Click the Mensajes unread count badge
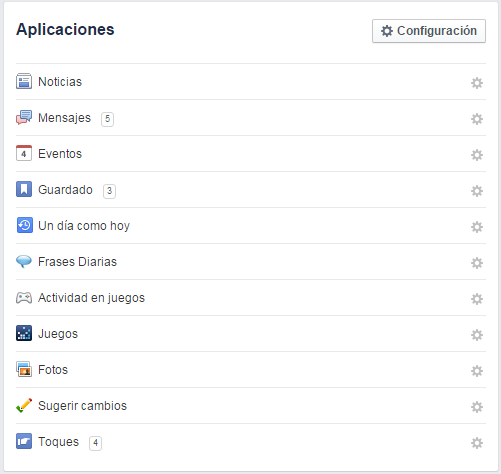Image resolution: width=501 pixels, height=474 pixels. (107, 119)
